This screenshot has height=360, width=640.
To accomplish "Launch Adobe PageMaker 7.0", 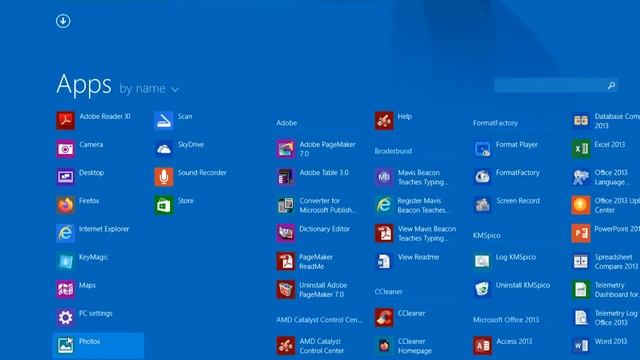I will (x=316, y=149).
